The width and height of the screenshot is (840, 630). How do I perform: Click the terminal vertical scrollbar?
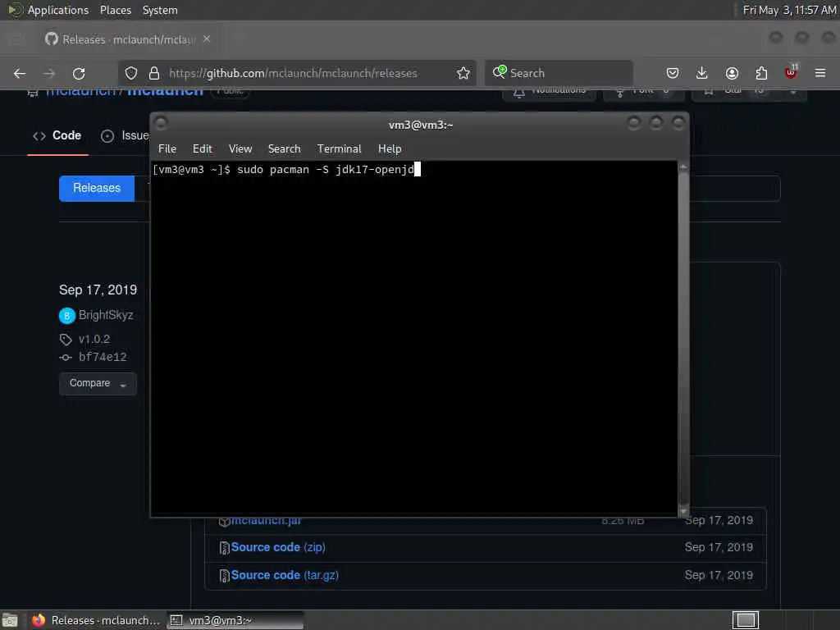click(683, 339)
